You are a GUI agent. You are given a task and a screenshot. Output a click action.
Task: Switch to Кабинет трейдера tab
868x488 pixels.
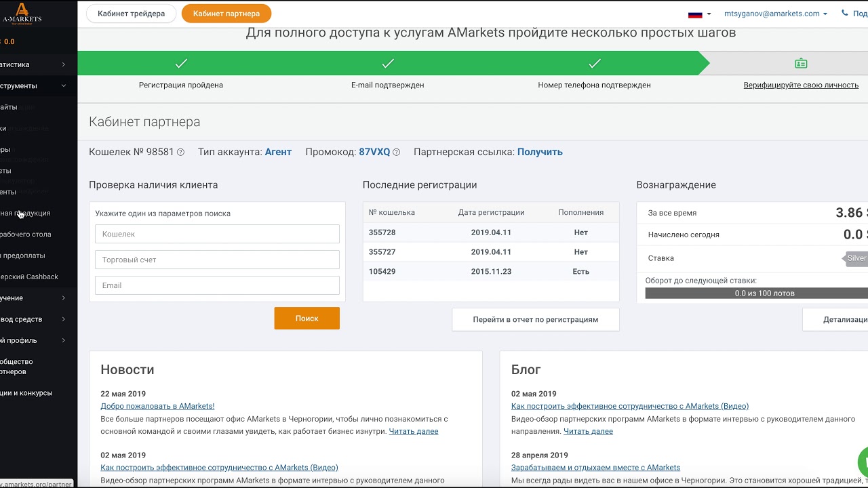pos(131,14)
